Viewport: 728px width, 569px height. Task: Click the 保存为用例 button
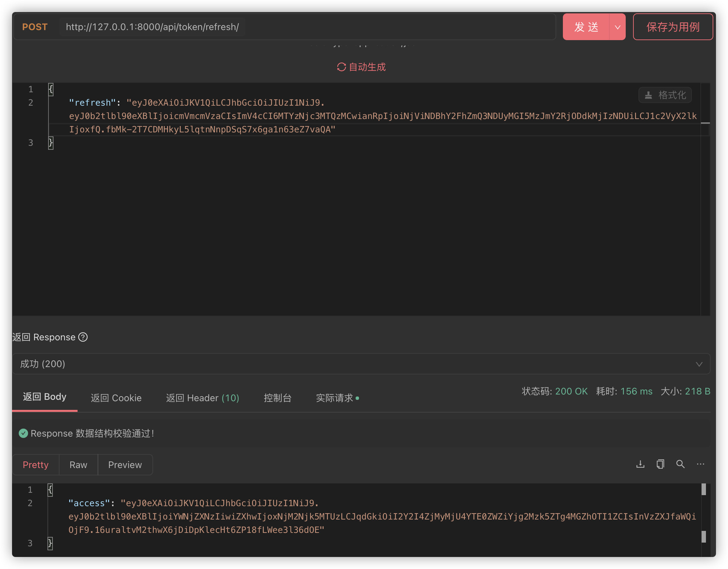(x=673, y=27)
